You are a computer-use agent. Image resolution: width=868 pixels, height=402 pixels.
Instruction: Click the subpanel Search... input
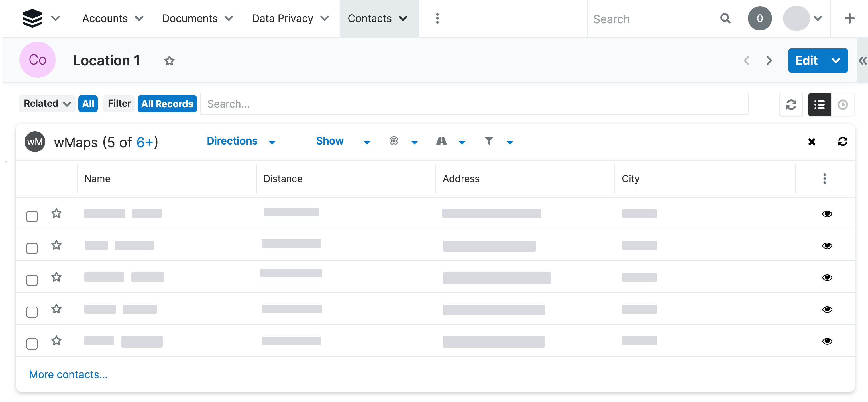tap(474, 104)
